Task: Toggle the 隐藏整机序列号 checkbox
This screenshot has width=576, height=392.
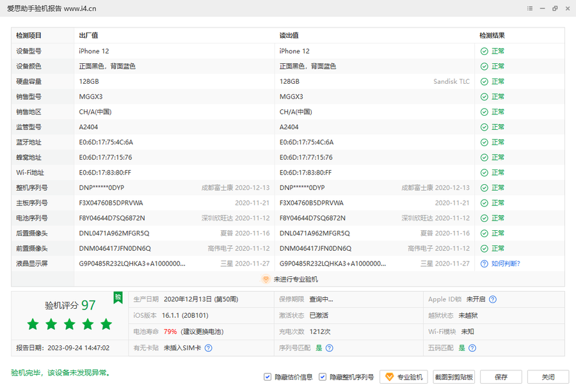Action: tap(322, 377)
